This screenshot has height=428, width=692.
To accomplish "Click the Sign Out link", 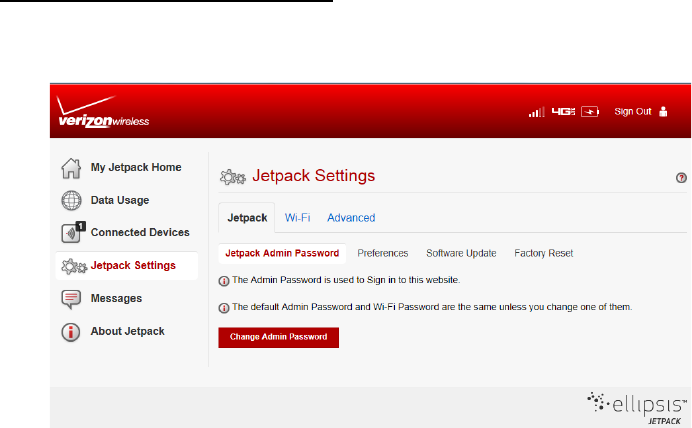I will coord(632,112).
